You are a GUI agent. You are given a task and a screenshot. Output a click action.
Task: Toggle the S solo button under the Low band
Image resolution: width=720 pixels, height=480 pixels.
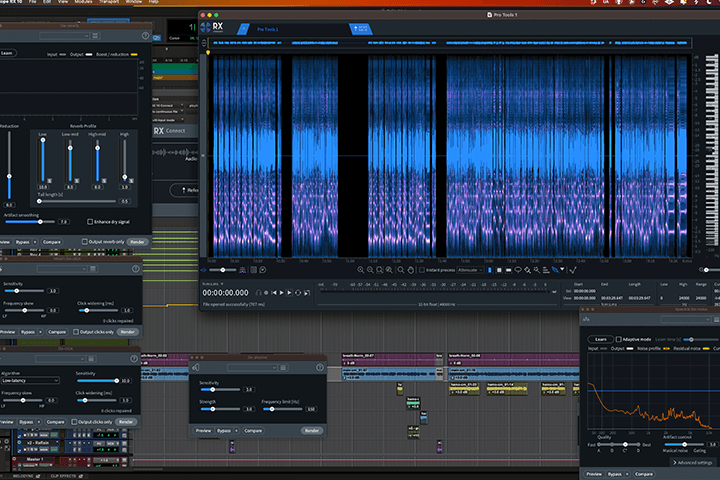coord(50,181)
